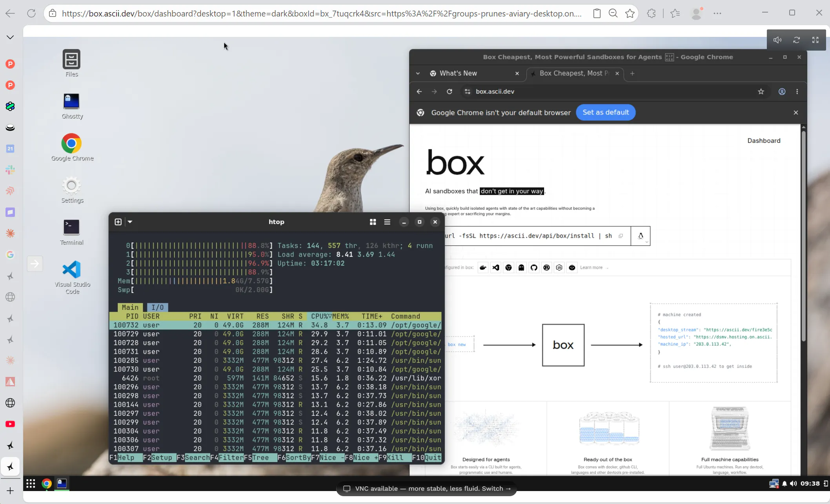The height and width of the screenshot is (504, 830).
Task: Open the taskbar applications grid
Action: click(31, 484)
